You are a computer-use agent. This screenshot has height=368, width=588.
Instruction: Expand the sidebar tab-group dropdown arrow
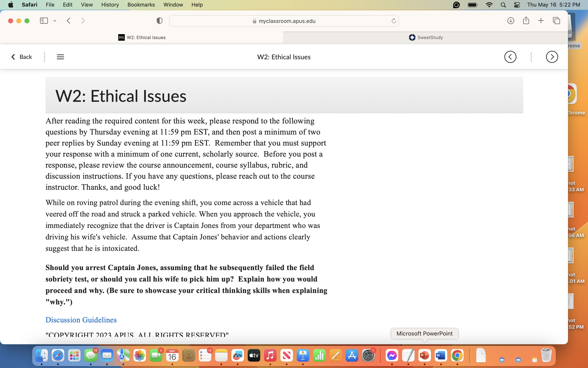click(x=55, y=21)
